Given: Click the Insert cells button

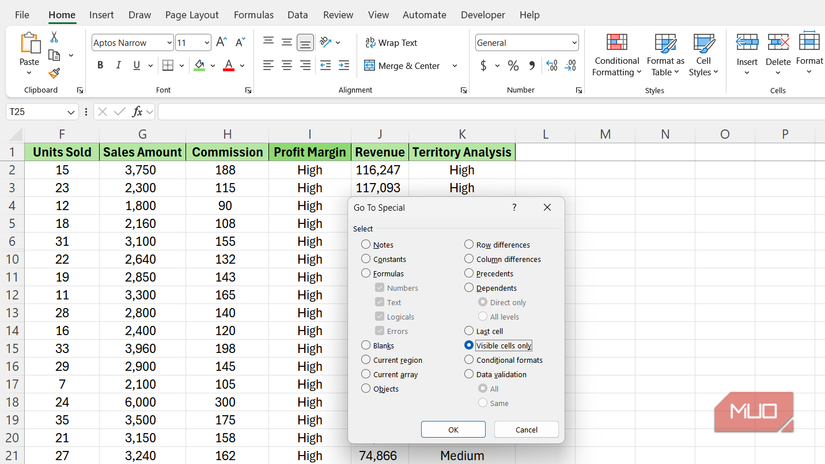Looking at the screenshot, I should point(747,54).
